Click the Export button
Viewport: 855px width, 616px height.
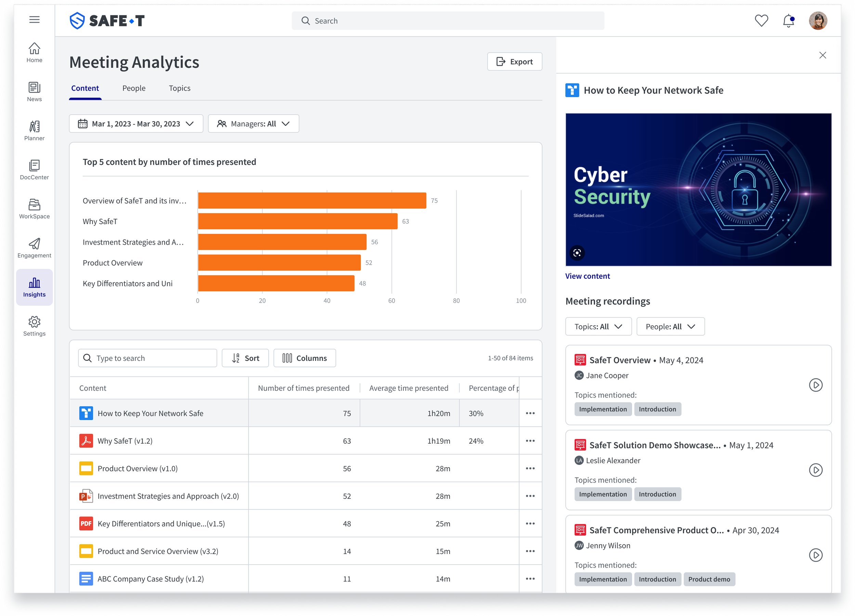[514, 62]
